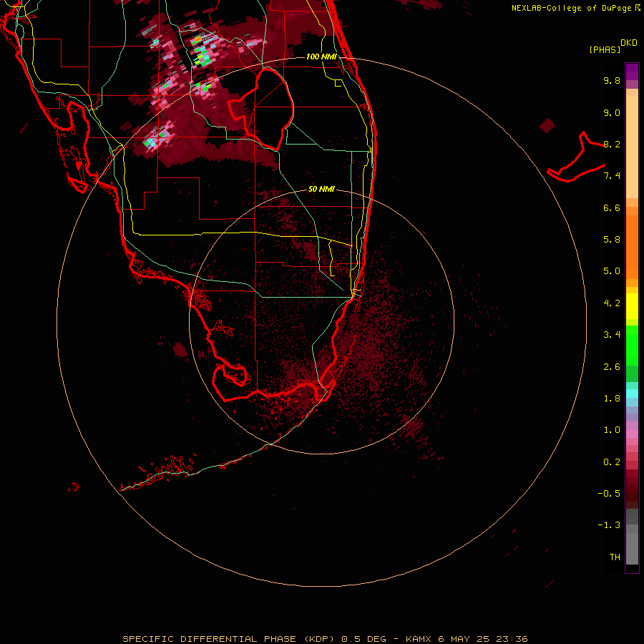The height and width of the screenshot is (644, 644).
Task: Click the Specific Differential Phase title caption
Action: tap(325, 639)
